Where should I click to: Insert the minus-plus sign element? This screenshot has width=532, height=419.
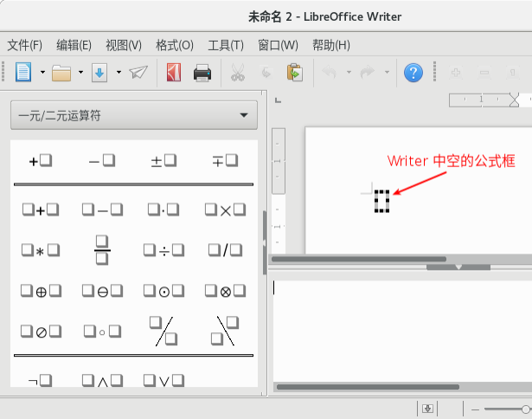[225, 161]
